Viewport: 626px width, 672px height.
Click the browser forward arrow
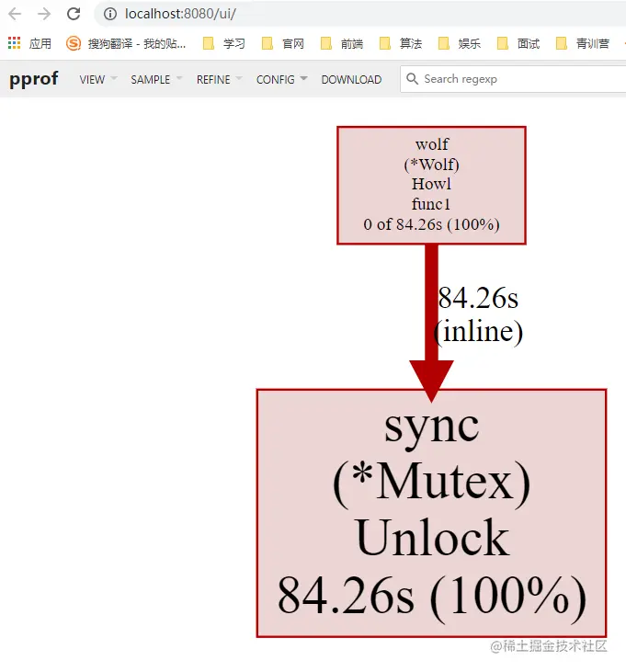point(44,14)
